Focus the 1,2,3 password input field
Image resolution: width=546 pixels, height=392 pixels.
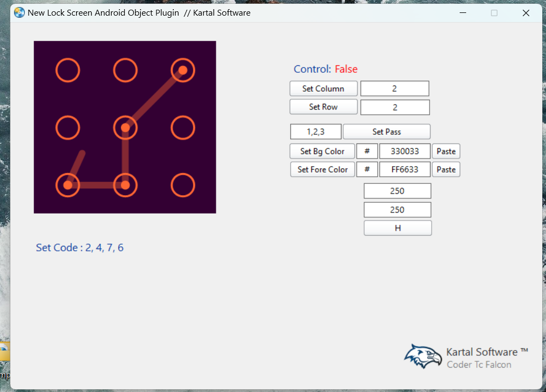click(x=316, y=132)
